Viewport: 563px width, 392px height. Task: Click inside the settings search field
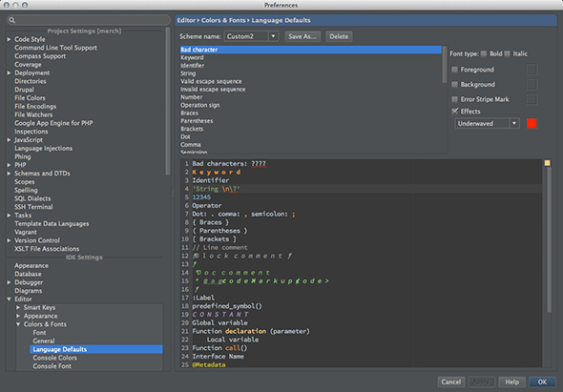89,20
